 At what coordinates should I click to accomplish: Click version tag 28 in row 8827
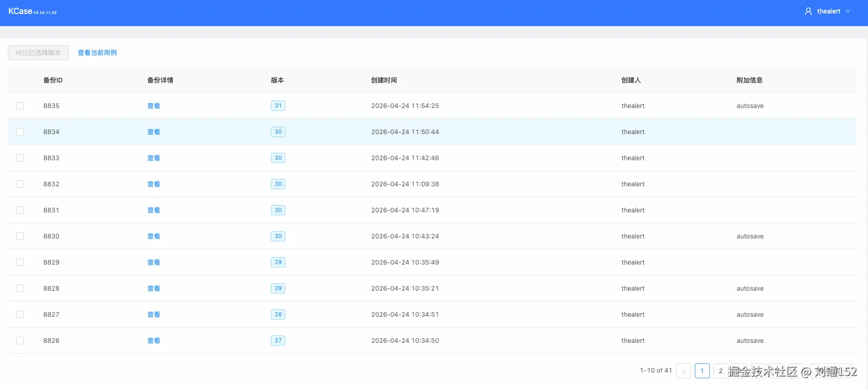pyautogui.click(x=278, y=314)
